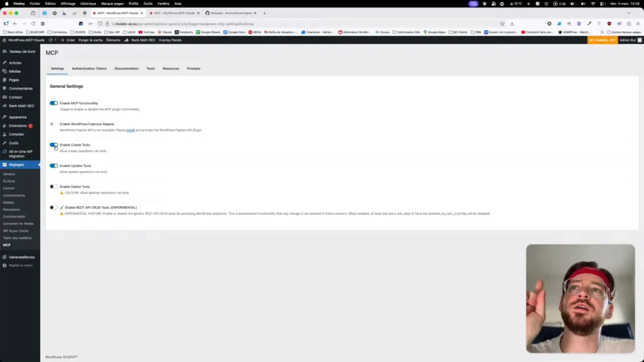This screenshot has width=644, height=362.
Task: Click Purger le cache in the admin bar
Action: click(92, 40)
